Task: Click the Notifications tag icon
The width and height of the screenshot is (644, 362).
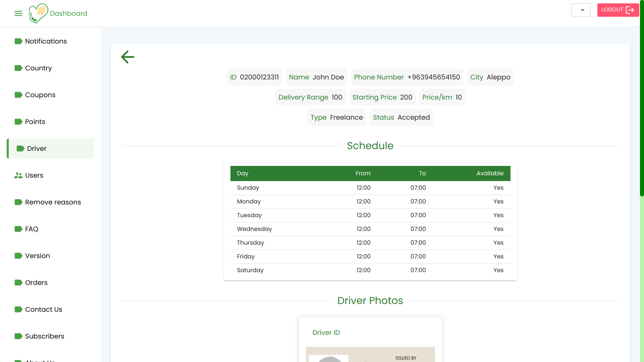Action: point(18,41)
